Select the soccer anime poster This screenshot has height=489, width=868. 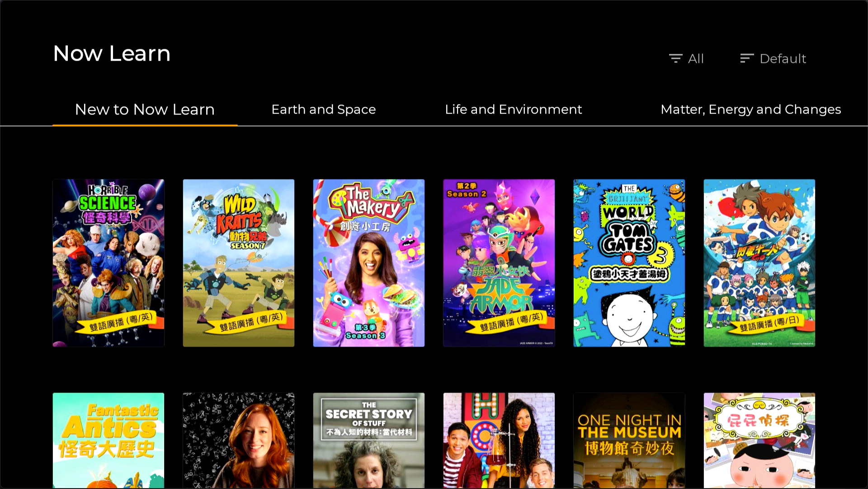point(759,263)
